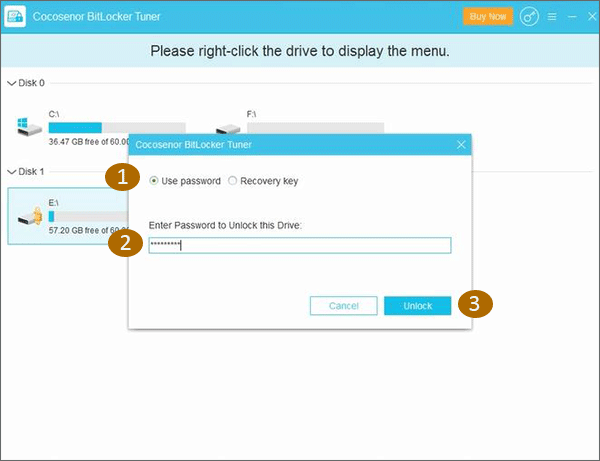The image size is (600, 461).
Task: Click the dialog title Cocosenor BitLocker Tuner
Action: coord(194,145)
